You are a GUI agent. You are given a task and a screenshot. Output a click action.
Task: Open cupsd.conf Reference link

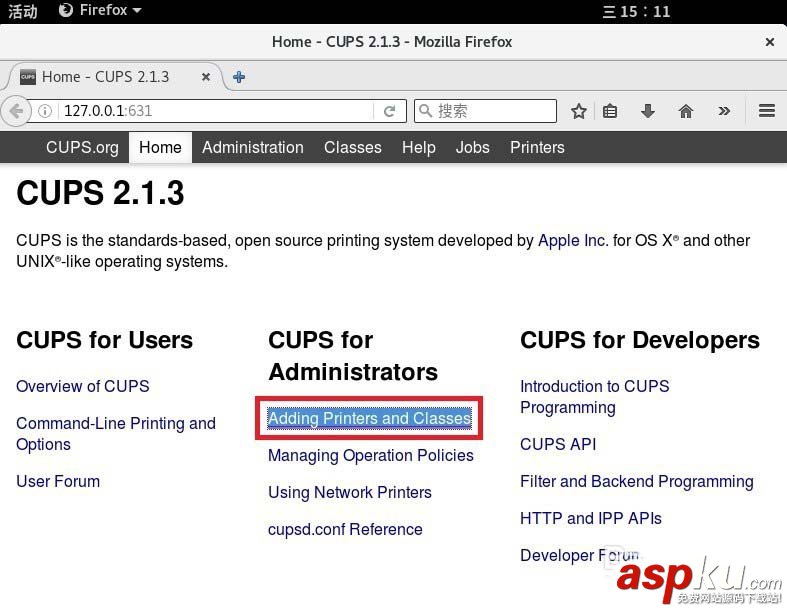[x=345, y=529]
